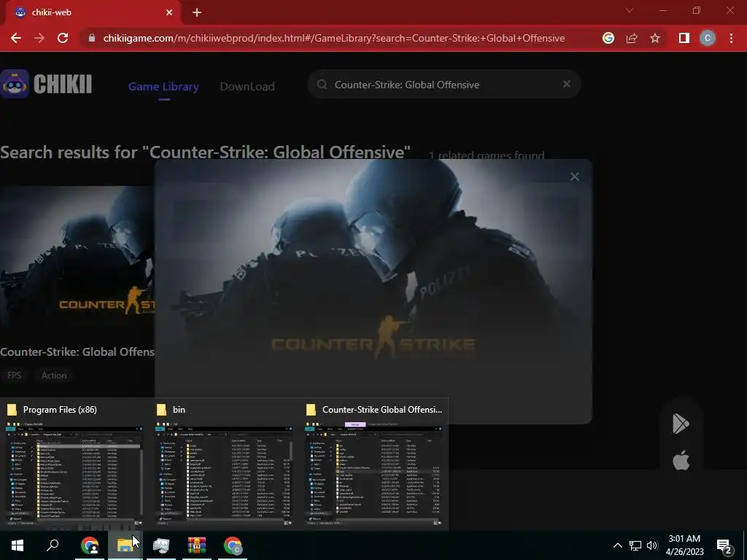This screenshot has height=560, width=747.
Task: Click the Google icon in address bar
Action: pos(608,38)
